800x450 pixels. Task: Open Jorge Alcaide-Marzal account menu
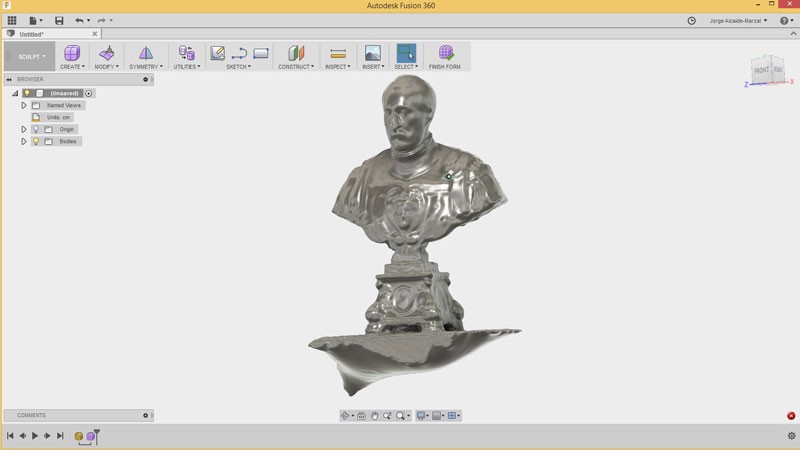[738, 20]
